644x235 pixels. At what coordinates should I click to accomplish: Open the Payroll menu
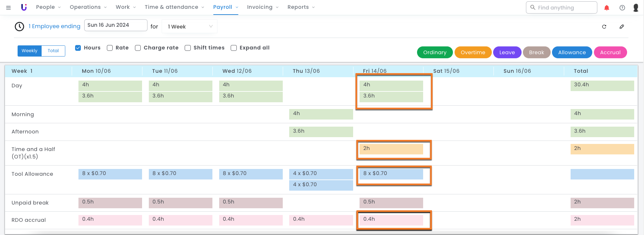click(x=225, y=7)
